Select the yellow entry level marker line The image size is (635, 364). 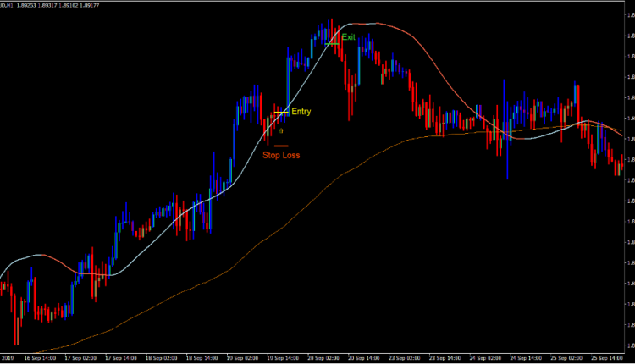click(281, 112)
